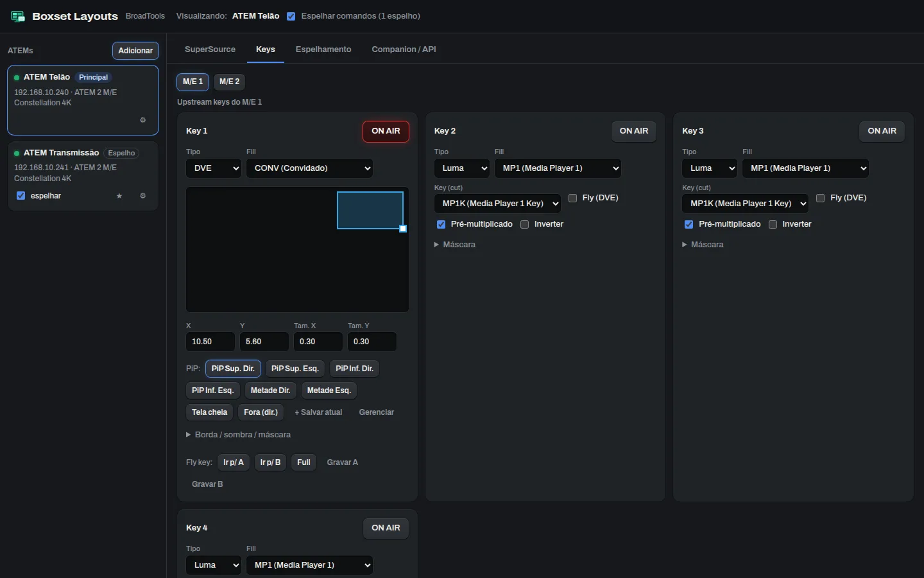The height and width of the screenshot is (578, 924).
Task: Open Key 1 Tipo dropdown (DVE)
Action: (214, 168)
